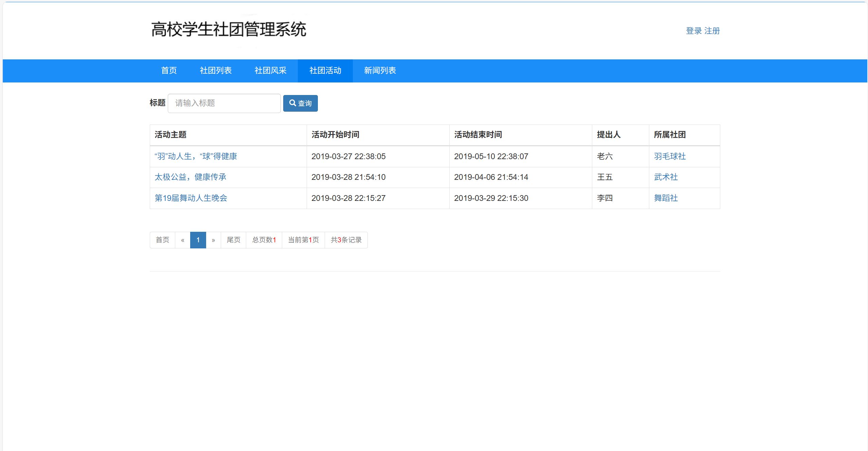868x451 pixels.
Task: Click 共3条记录 record count
Action: pos(346,240)
